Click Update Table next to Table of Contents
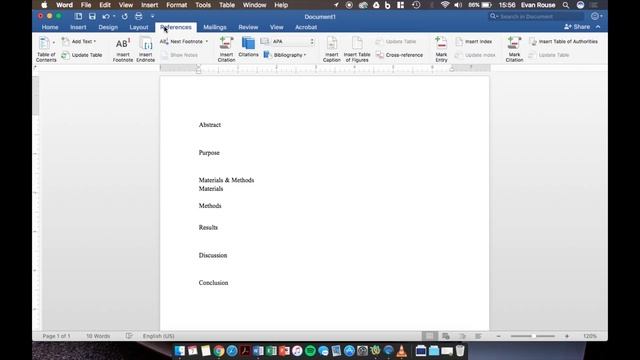640x360 pixels. click(x=82, y=55)
